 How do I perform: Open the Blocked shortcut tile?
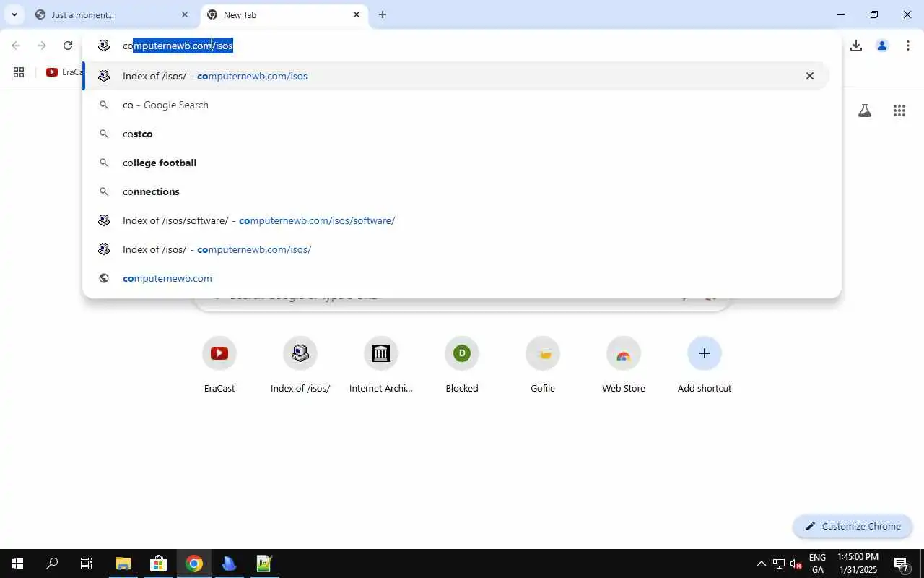462,365
